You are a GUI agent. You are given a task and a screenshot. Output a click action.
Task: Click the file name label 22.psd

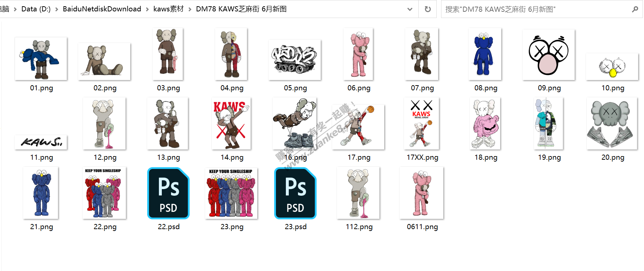169,227
